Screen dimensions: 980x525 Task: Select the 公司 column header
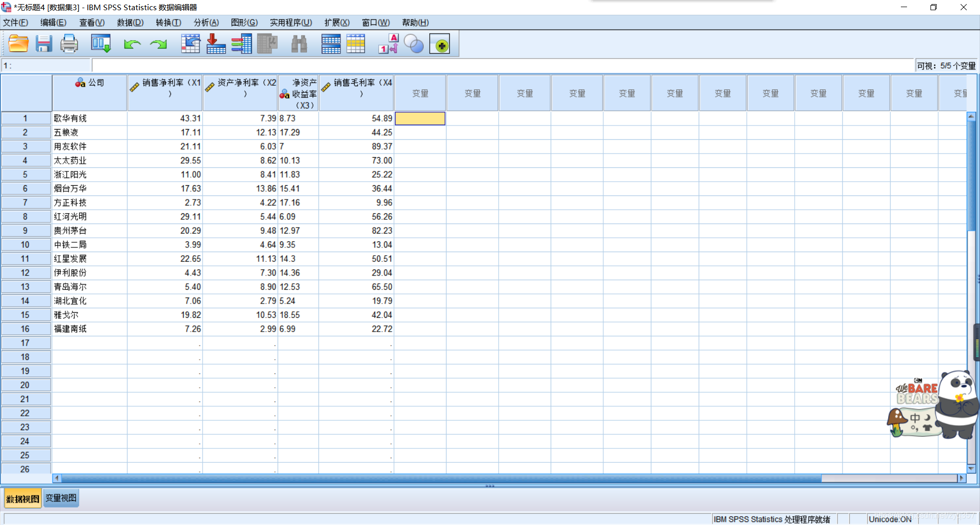point(89,93)
